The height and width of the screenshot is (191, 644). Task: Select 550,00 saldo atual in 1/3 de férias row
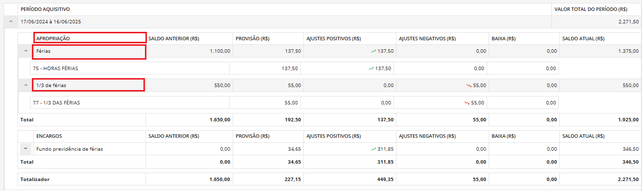click(x=631, y=86)
